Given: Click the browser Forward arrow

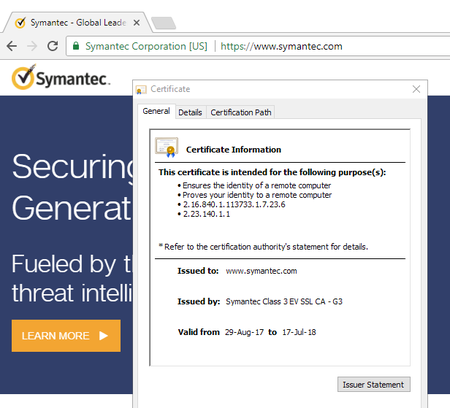Looking at the screenshot, I should point(32,46).
